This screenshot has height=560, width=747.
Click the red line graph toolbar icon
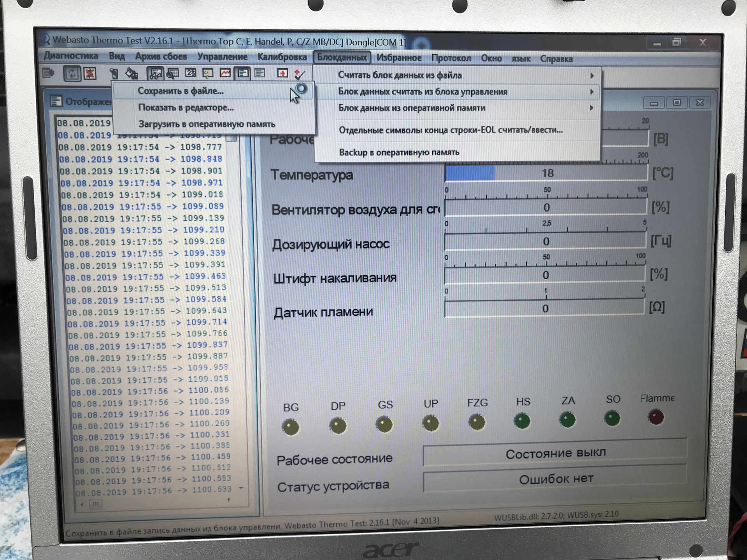pos(225,73)
